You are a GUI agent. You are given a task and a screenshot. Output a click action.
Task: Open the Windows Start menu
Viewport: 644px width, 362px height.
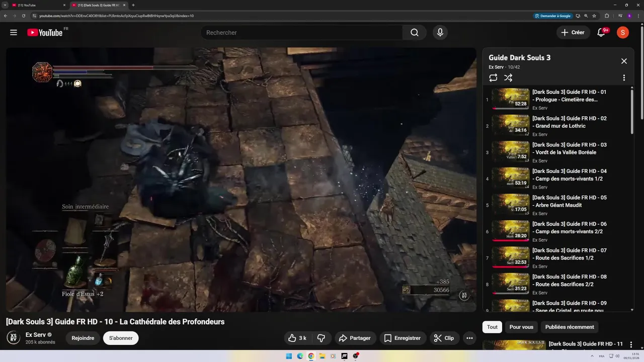coord(289,356)
